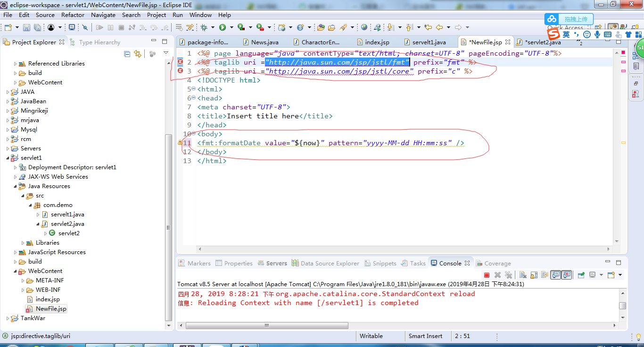Click the Next Annotation icon
Image resolution: width=644 pixels, height=347 pixels.
(x=390, y=27)
